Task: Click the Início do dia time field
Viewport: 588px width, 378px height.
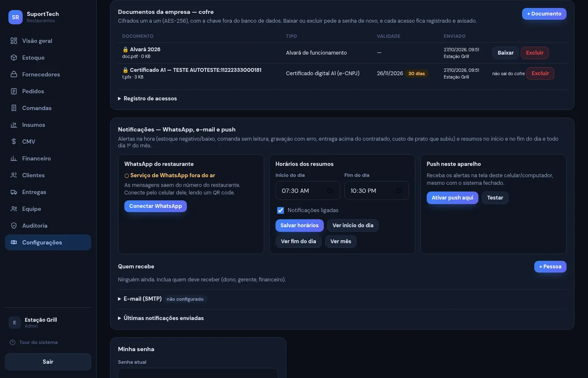Action: tap(308, 191)
